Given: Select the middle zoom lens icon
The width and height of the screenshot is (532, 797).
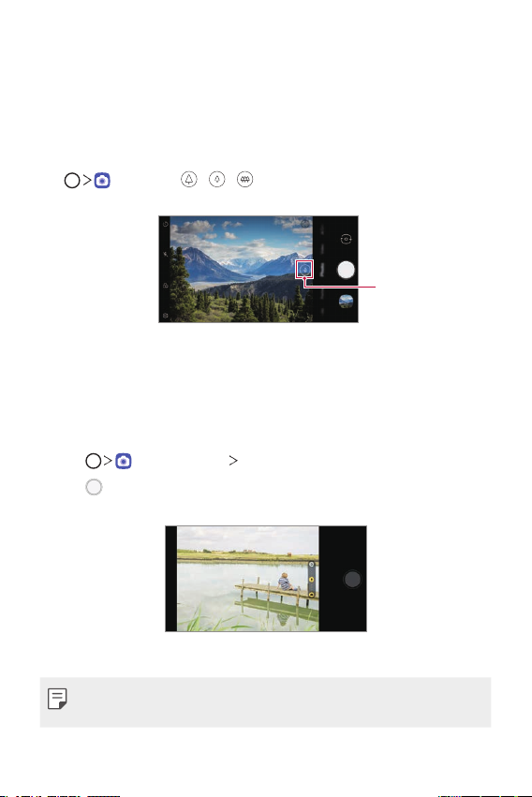Looking at the screenshot, I should [217, 180].
